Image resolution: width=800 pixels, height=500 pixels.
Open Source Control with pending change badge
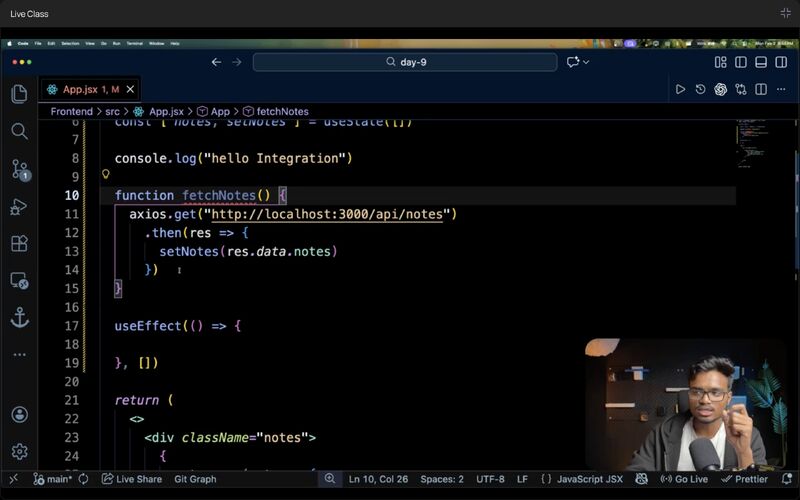(19, 169)
